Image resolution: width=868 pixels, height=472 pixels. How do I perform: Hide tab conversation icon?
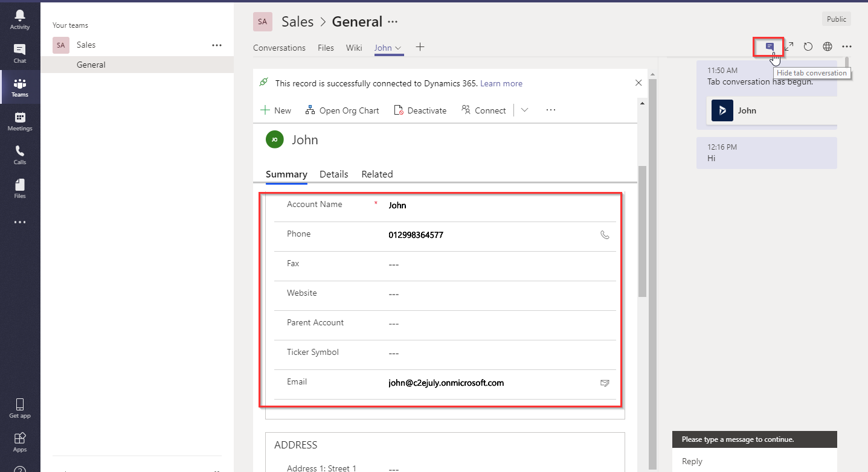point(770,46)
